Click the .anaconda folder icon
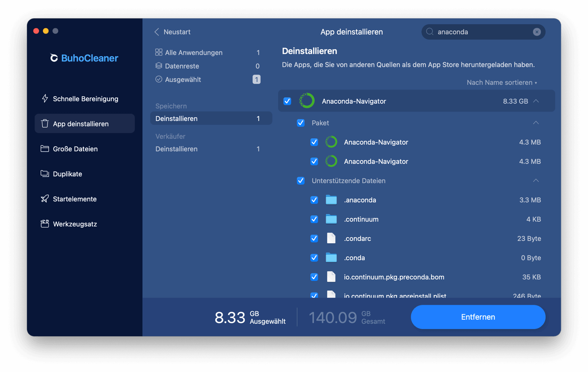 coord(331,200)
